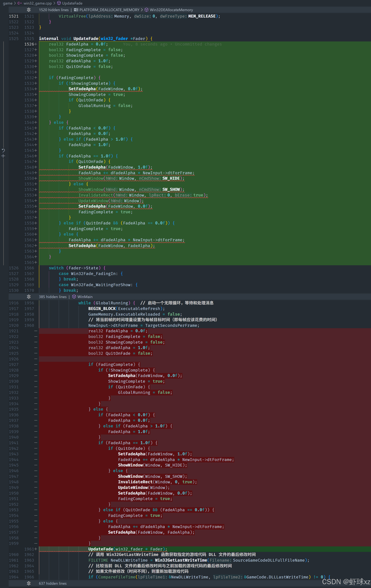371x588 pixels.
Task: Click the stage change plus icon in gutter
Action: [3, 156]
